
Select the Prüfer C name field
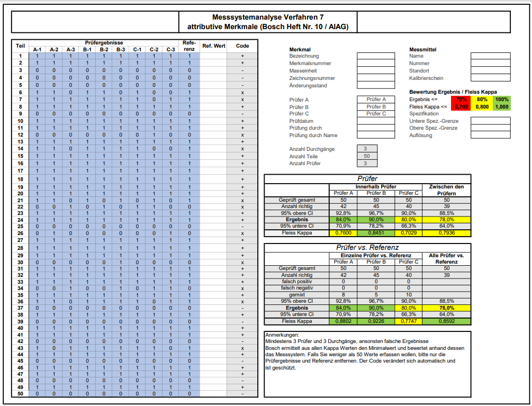pos(376,114)
